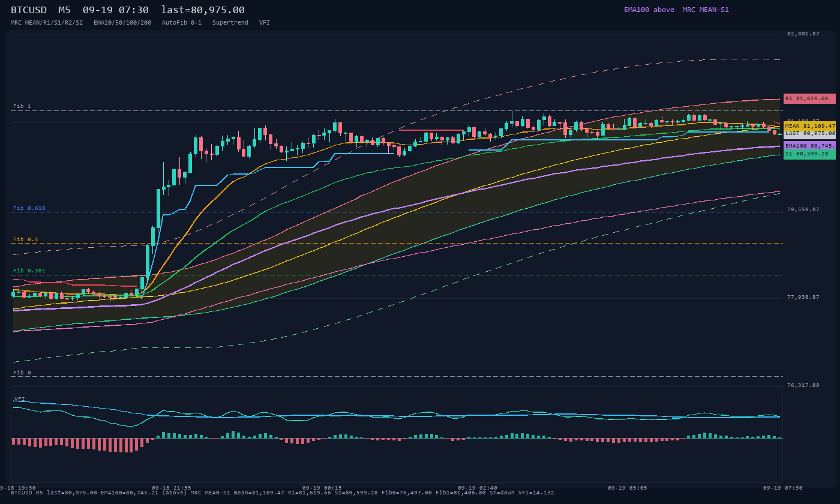Click the last=80,975.00 value in the title

point(203,10)
